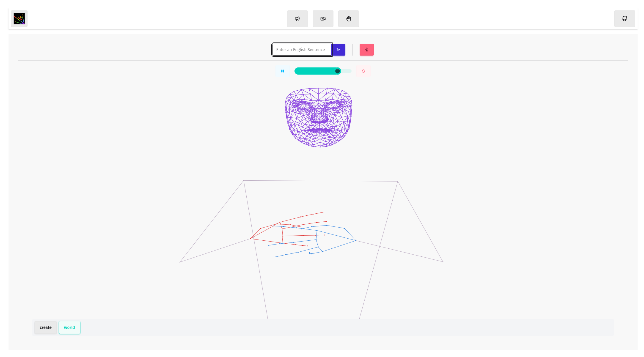Switch to the video camera mode
Image resolution: width=644 pixels, height=357 pixels.
click(x=323, y=19)
